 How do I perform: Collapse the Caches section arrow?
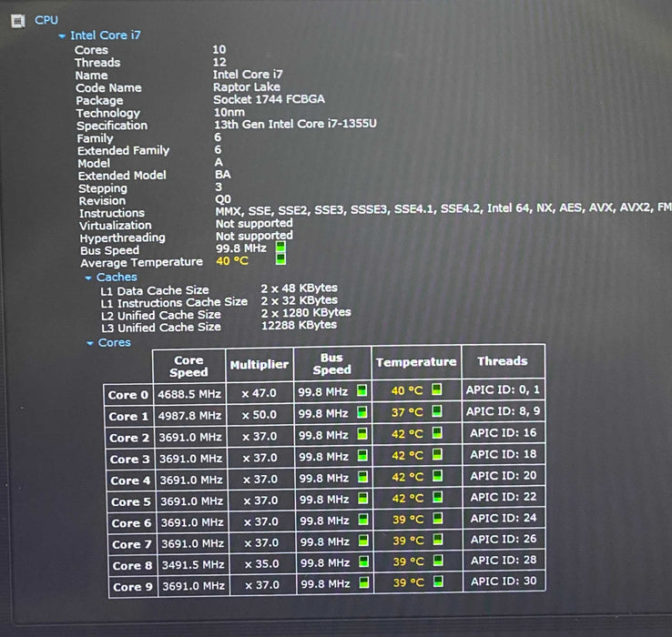[x=88, y=278]
